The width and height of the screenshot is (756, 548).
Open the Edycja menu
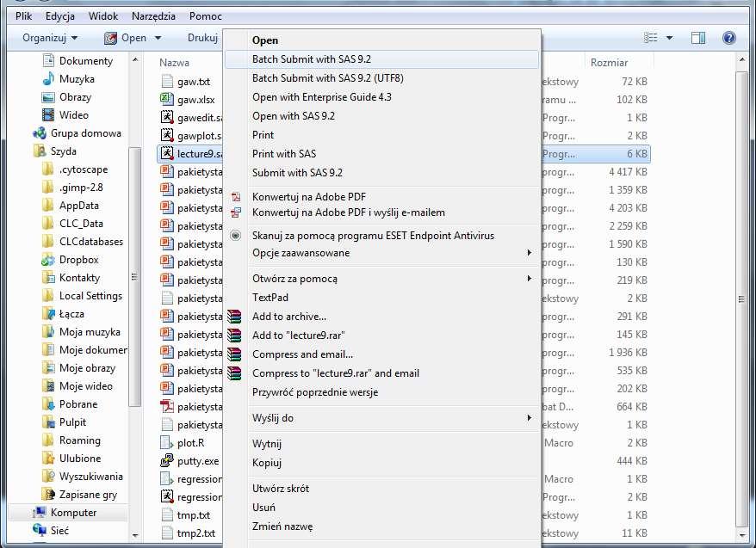59,16
